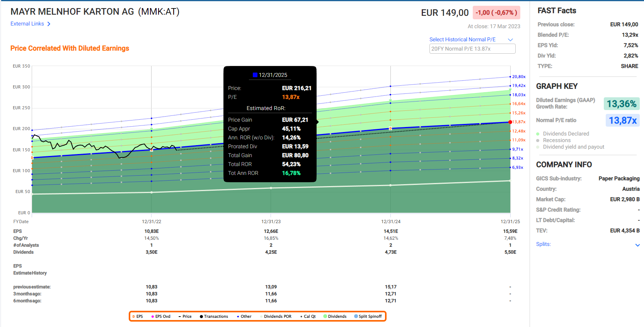Open the External Links link
Viewport: 644px width, 327px height.
pyautogui.click(x=27, y=24)
